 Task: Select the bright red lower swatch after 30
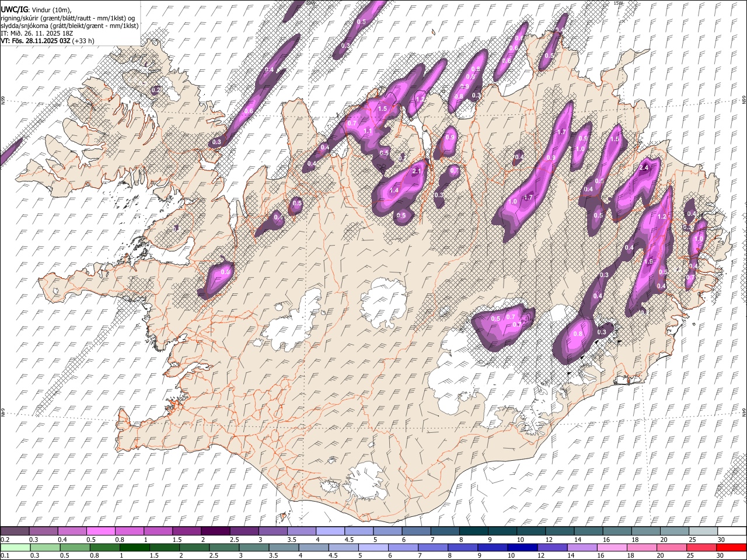point(732,547)
